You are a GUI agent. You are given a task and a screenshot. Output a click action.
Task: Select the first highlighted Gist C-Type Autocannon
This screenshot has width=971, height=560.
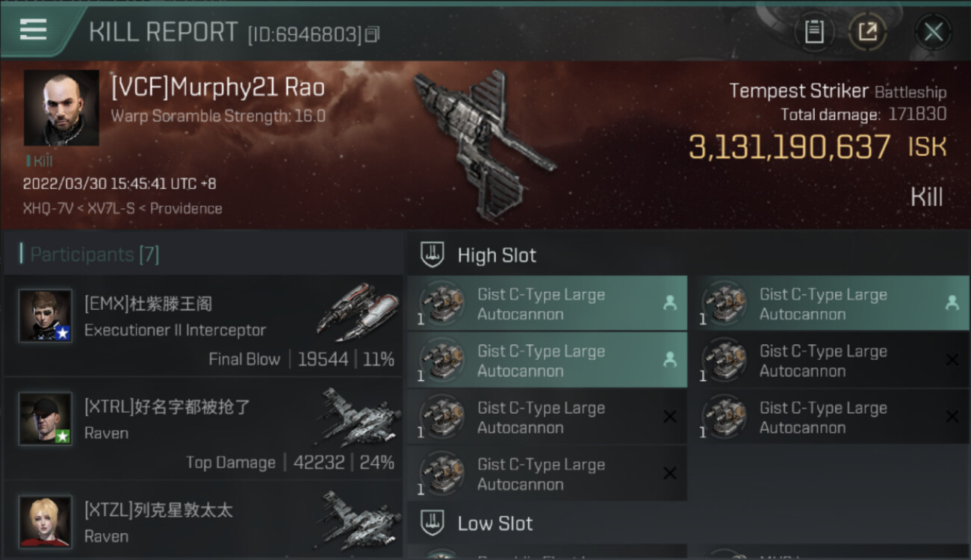(547, 304)
